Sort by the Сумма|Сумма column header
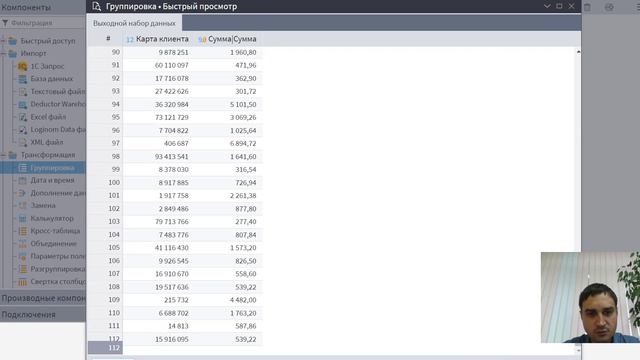Viewport: 640px width, 360px height. [228, 39]
